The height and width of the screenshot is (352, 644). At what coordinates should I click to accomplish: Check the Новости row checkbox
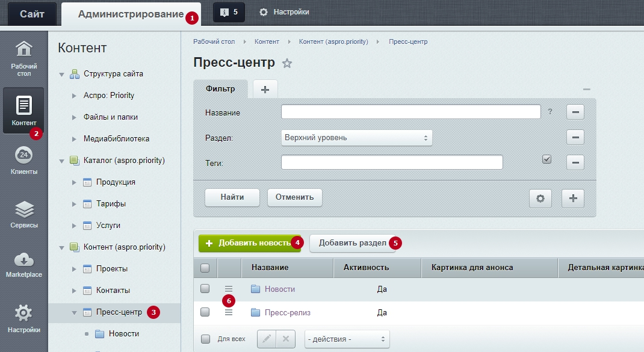(205, 289)
